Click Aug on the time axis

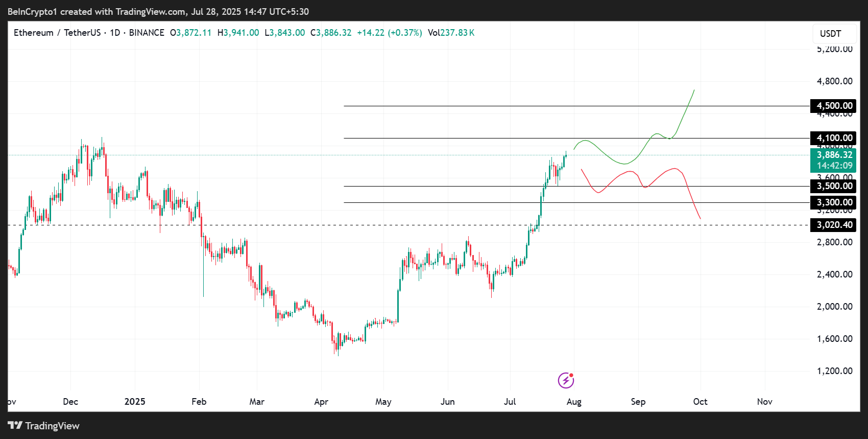coord(573,402)
